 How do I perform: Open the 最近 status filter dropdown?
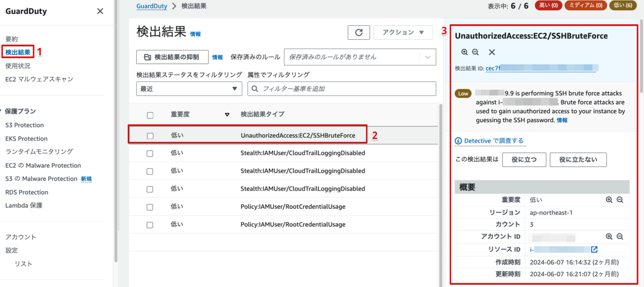click(x=189, y=89)
